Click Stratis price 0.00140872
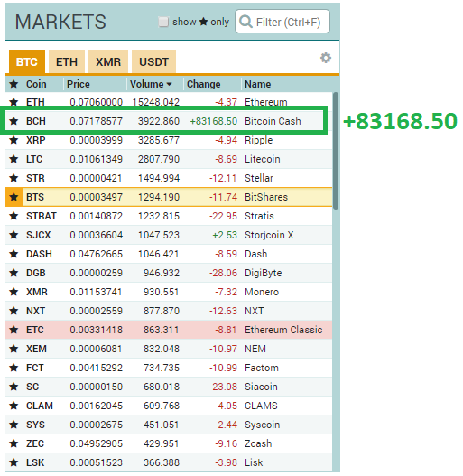The image size is (463, 476). click(97, 216)
